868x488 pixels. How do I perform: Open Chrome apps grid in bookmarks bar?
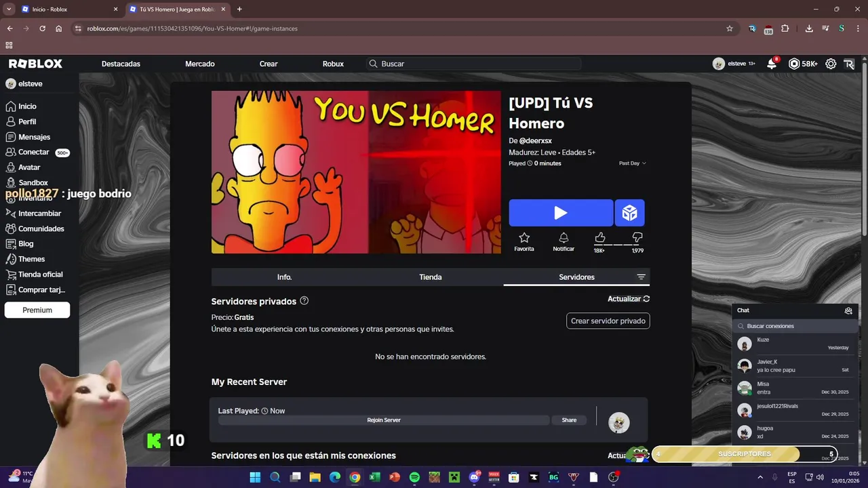(9, 45)
